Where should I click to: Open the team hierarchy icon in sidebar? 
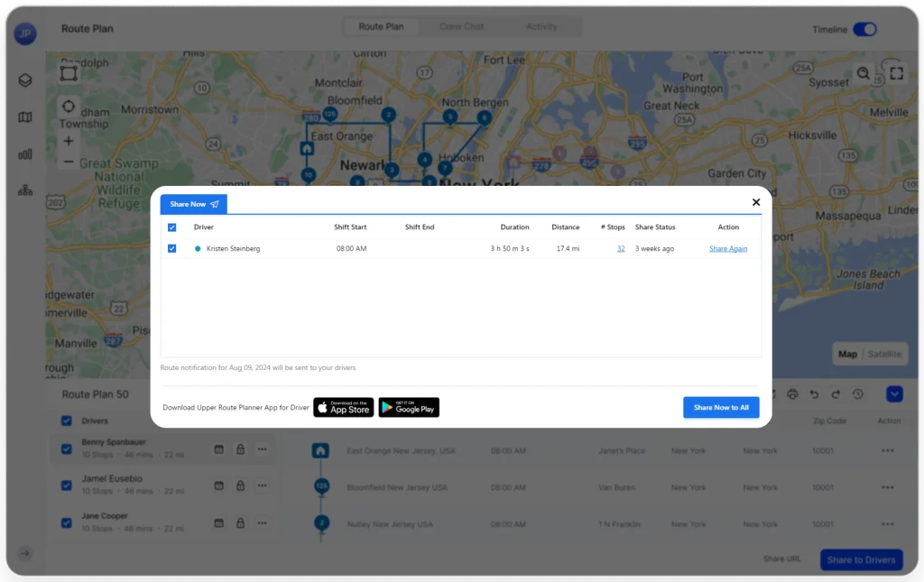24,190
